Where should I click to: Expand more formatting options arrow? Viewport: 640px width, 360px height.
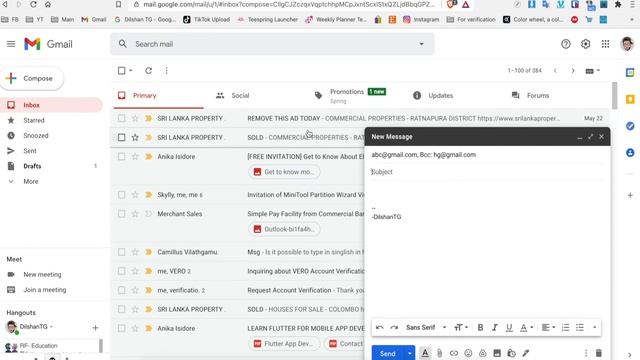pos(594,327)
